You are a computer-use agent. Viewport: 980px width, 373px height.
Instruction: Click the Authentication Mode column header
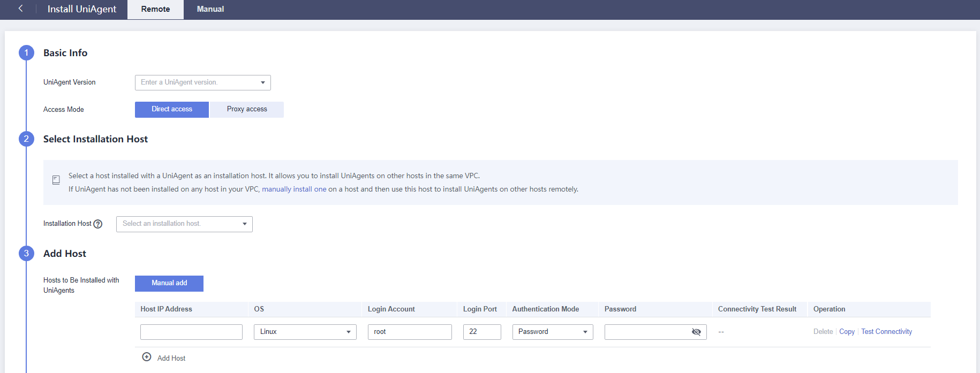(545, 309)
